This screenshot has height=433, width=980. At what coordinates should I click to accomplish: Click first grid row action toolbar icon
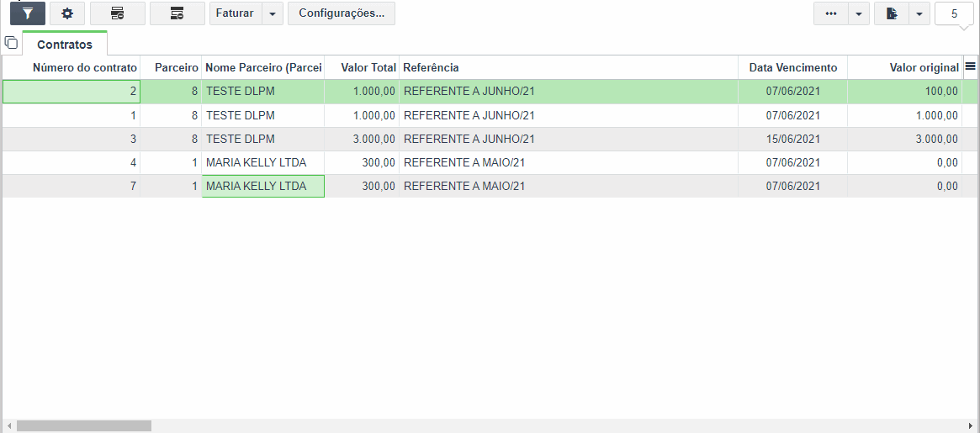[x=118, y=13]
